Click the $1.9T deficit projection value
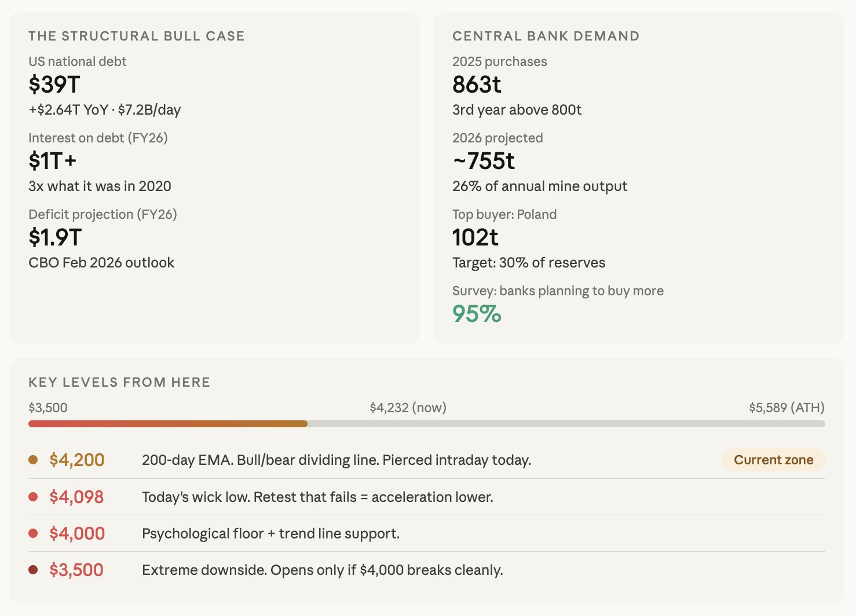The height and width of the screenshot is (616, 856). click(x=56, y=237)
